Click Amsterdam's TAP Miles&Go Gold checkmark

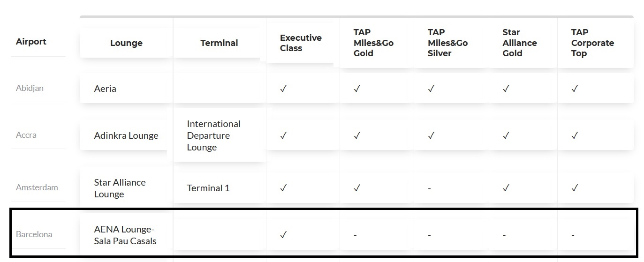coord(357,188)
